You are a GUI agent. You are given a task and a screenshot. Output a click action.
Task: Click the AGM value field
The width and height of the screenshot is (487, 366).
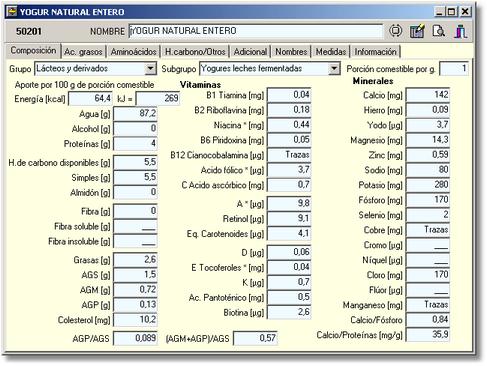135,290
